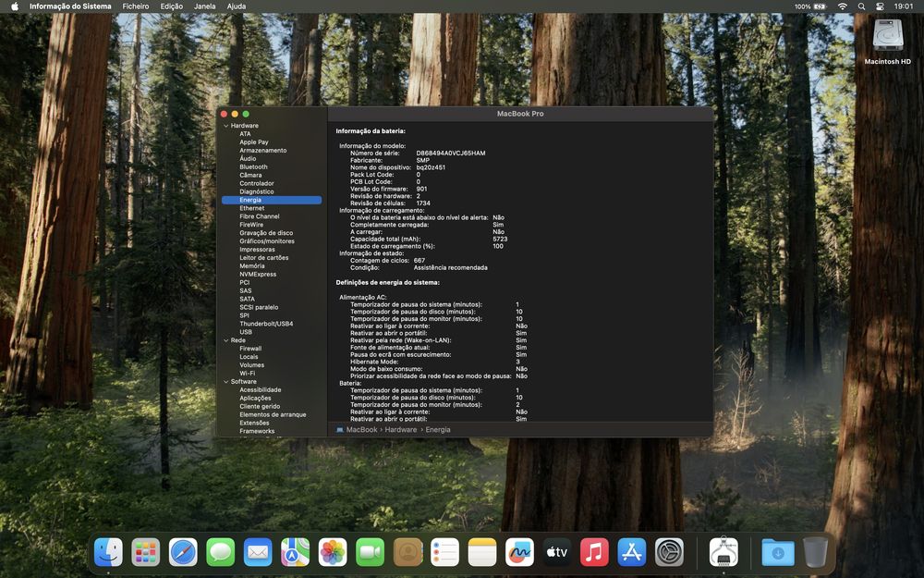This screenshot has width=924, height=578.
Task: Select Memória in the sidebar
Action: [x=251, y=266]
